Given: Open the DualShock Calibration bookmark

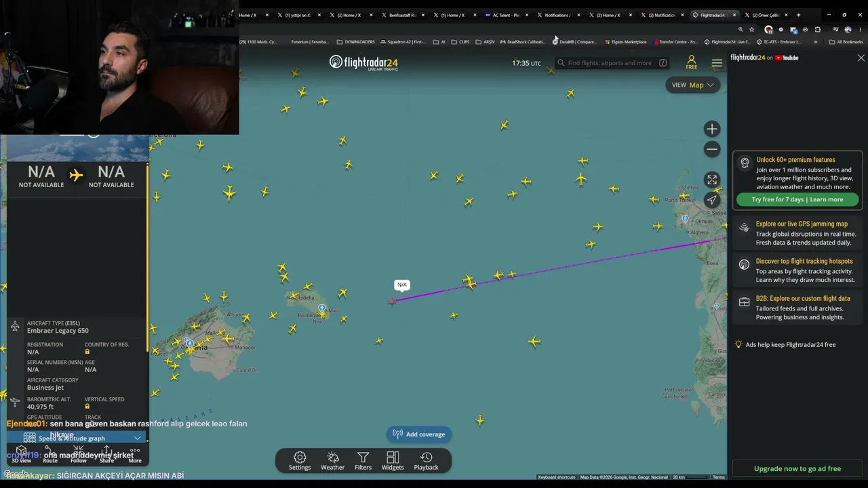Looking at the screenshot, I should [522, 42].
